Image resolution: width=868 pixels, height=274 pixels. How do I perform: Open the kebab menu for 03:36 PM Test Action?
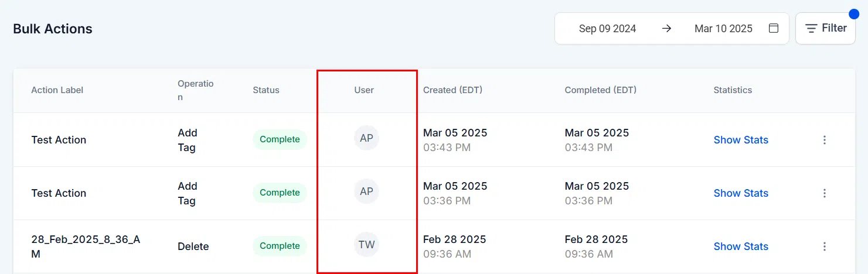tap(825, 193)
